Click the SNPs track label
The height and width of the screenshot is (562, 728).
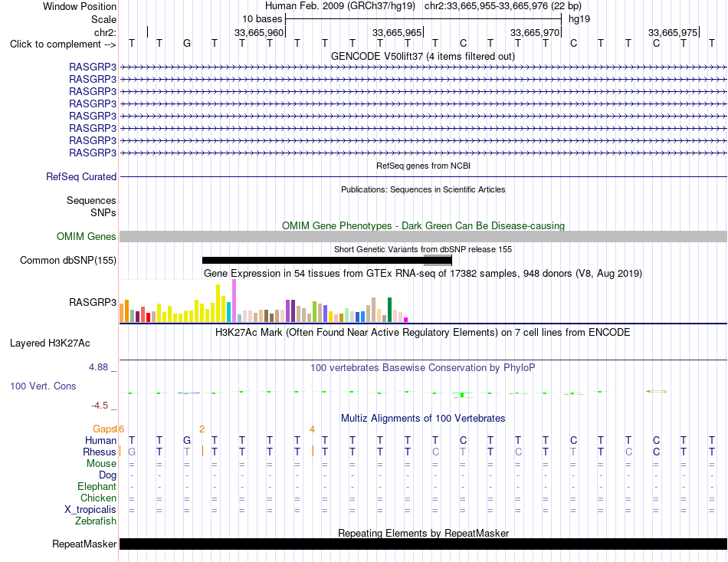point(103,212)
